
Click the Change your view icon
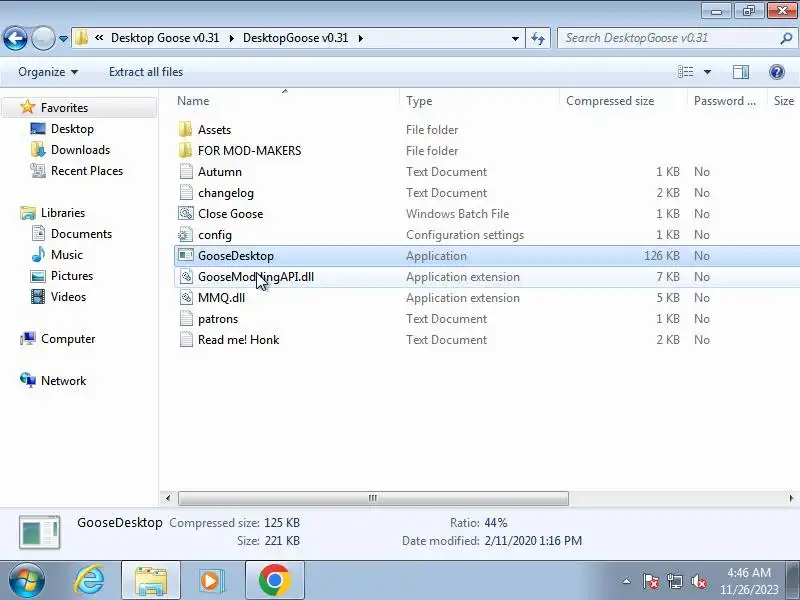(686, 72)
